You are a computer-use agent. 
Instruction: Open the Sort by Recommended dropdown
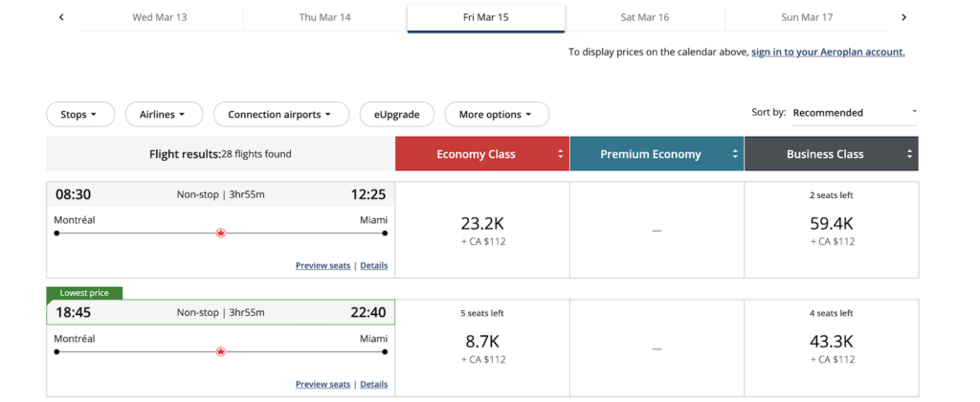[854, 113]
